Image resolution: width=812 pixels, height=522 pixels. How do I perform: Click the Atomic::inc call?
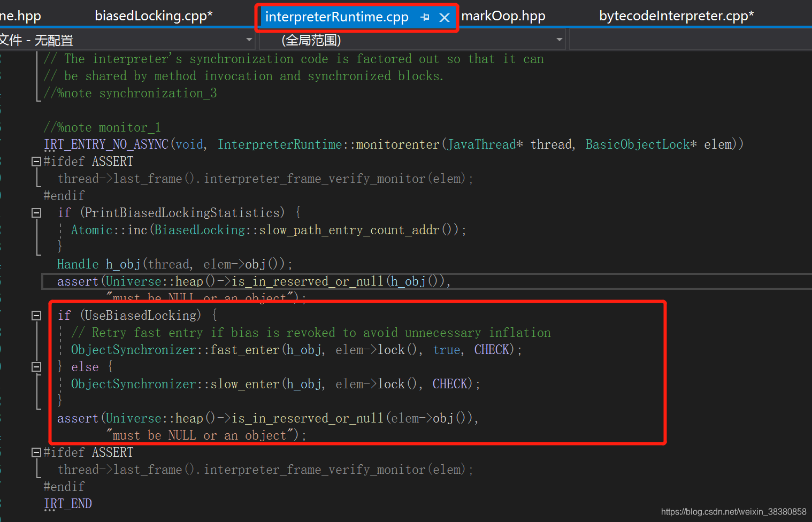(x=109, y=230)
